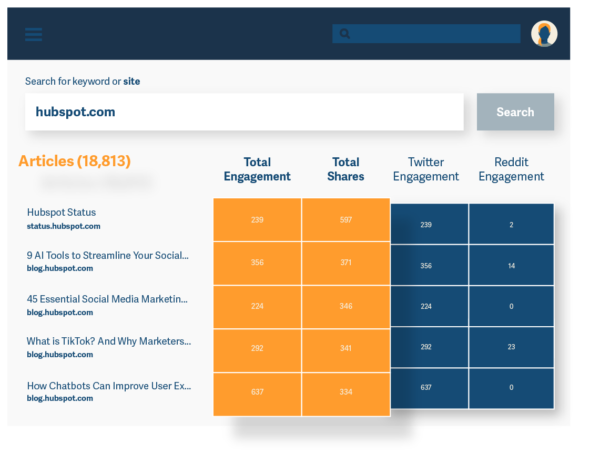Focus the top header search field
Viewport: 600px width, 463px height.
point(426,34)
